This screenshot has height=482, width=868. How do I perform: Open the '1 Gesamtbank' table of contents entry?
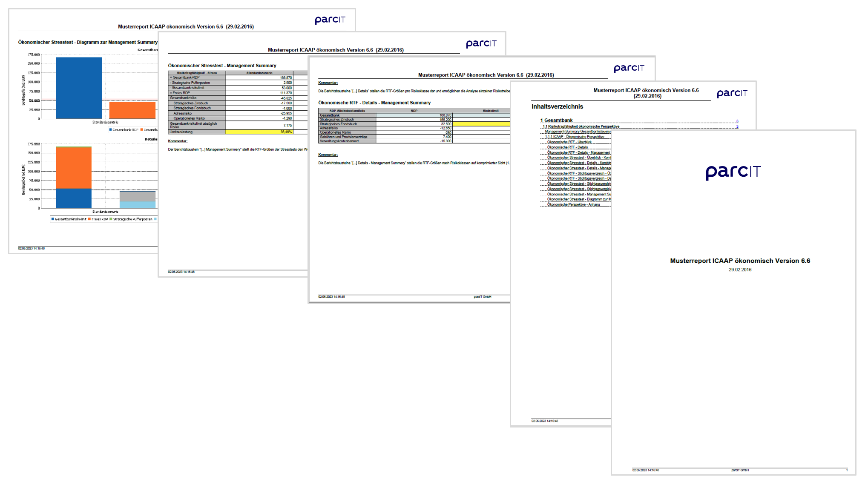click(x=557, y=120)
